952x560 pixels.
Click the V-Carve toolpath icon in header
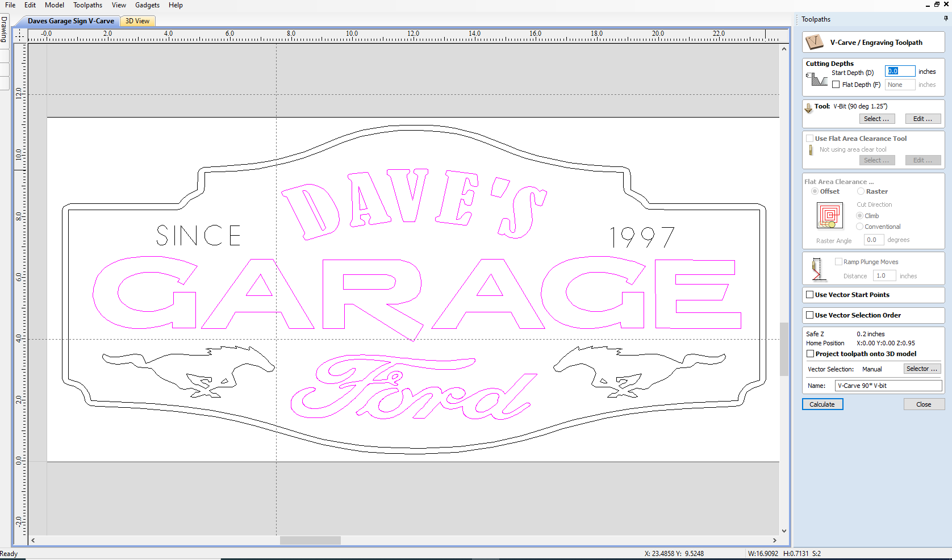pos(814,42)
